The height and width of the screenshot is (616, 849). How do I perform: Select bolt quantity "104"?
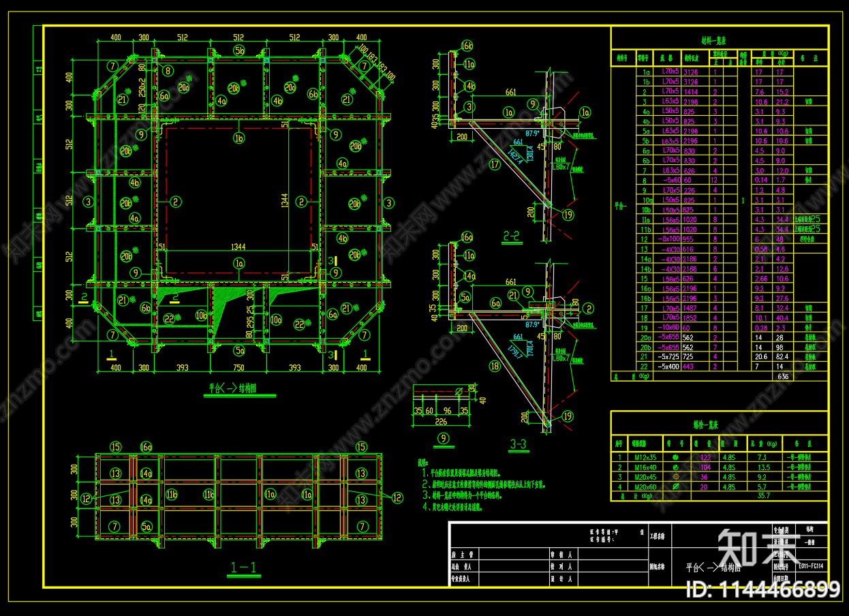point(705,467)
